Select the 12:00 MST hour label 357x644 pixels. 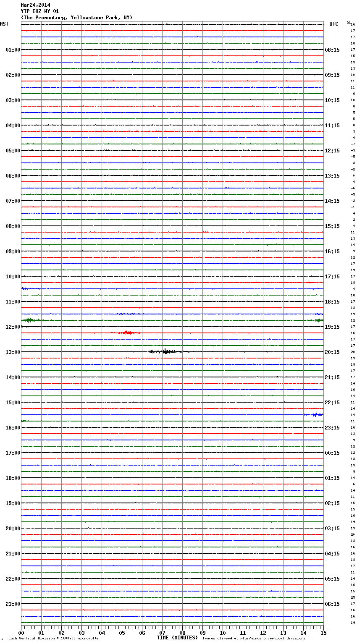point(13,327)
